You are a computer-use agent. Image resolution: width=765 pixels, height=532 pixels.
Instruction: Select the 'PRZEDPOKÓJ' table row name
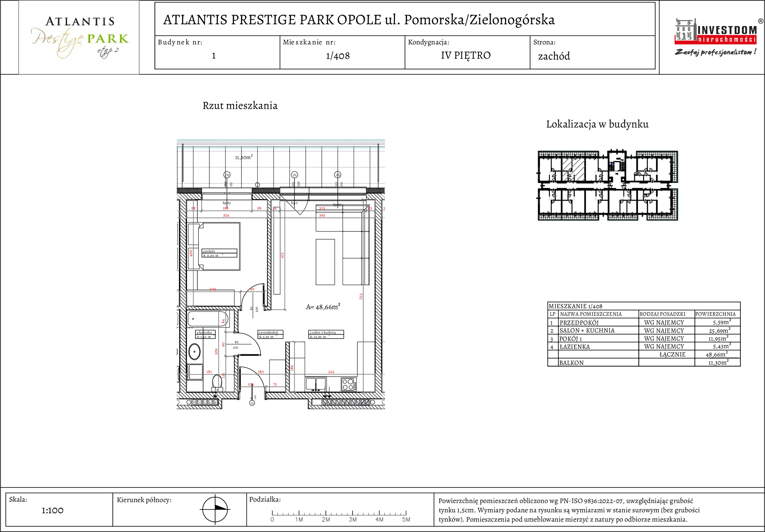point(579,323)
